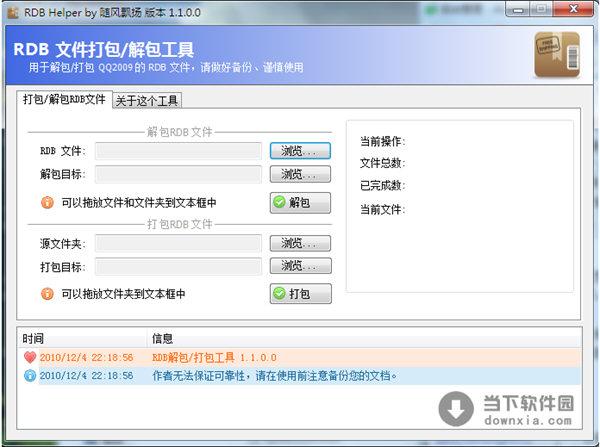Focus the 源文件夹 path input field

pyautogui.click(x=178, y=243)
